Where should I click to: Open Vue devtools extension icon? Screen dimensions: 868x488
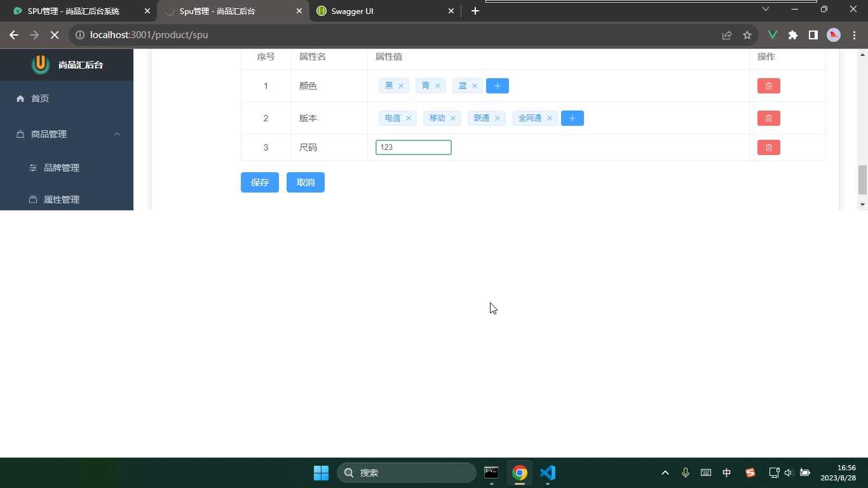(x=773, y=35)
